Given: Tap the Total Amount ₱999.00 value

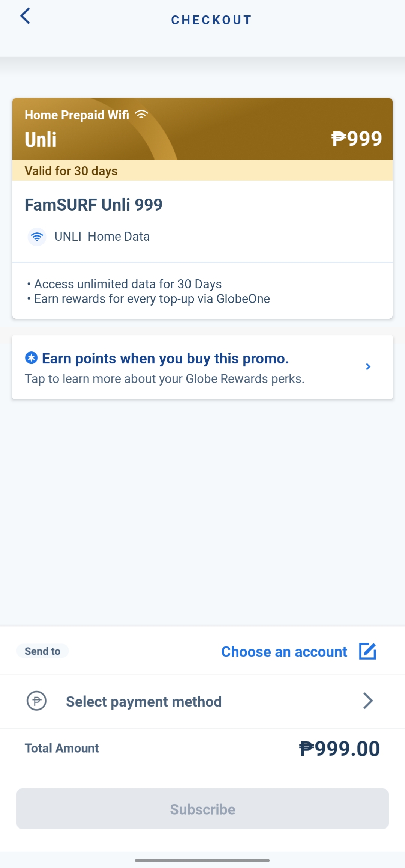Looking at the screenshot, I should (339, 749).
